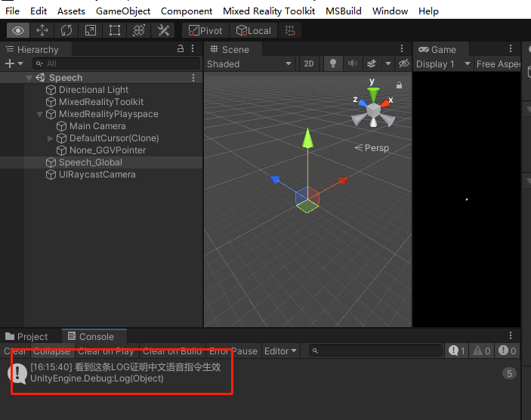Viewport: 531px width, 420px height.
Task: Toggle scene audio speaker
Action: (353, 63)
